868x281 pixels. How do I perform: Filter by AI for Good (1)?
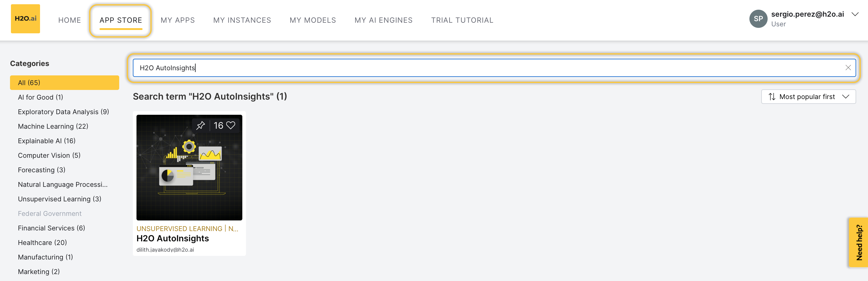(x=40, y=97)
